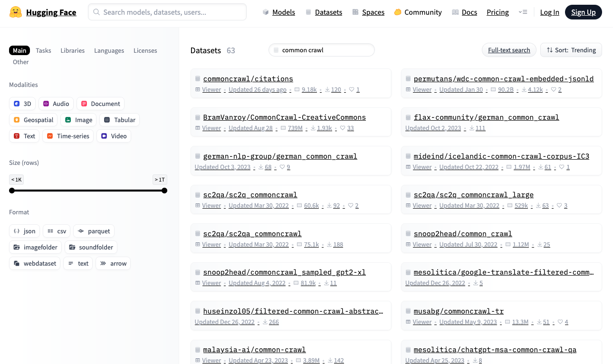Filter datasets by webdataset format
This screenshot has width=613, height=364.
click(x=34, y=263)
